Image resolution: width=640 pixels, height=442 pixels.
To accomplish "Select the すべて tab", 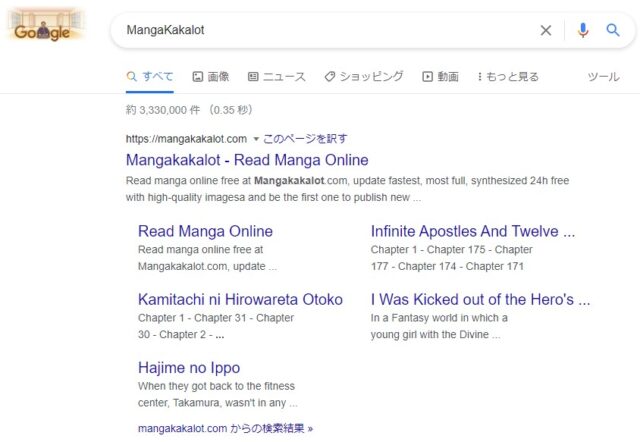I will [x=150, y=77].
